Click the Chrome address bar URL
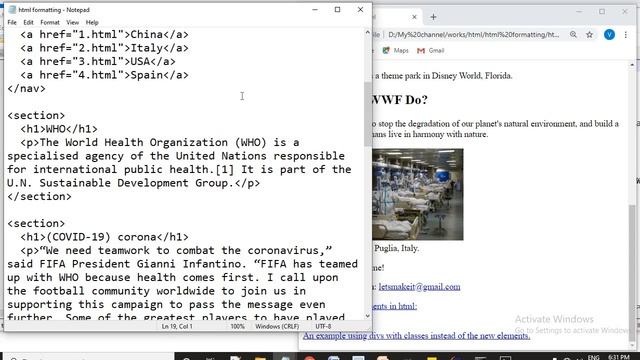Viewport: 640px width, 360px height. click(473, 35)
